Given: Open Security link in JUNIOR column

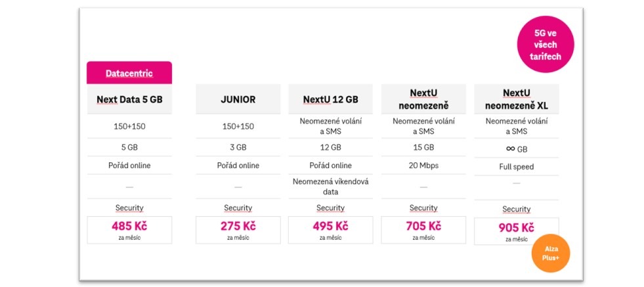Looking at the screenshot, I should pos(238,208).
